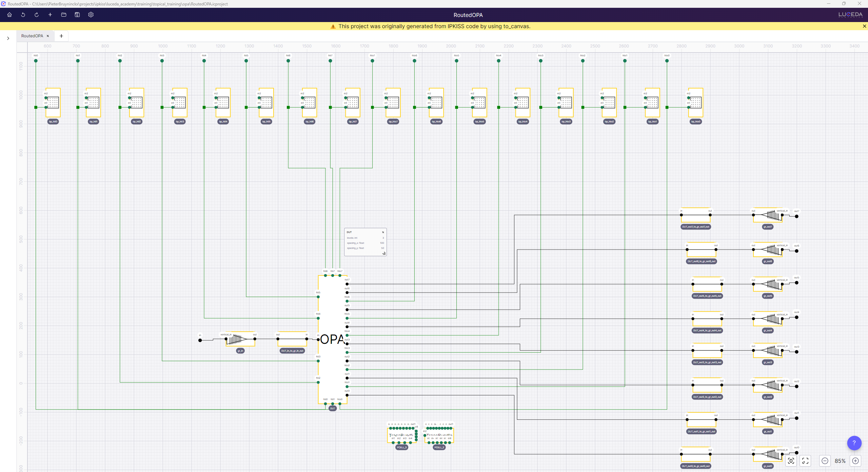Viewport: 868px width, 472px height.
Task: Click the DUT label under OPA block
Action: pos(333,409)
